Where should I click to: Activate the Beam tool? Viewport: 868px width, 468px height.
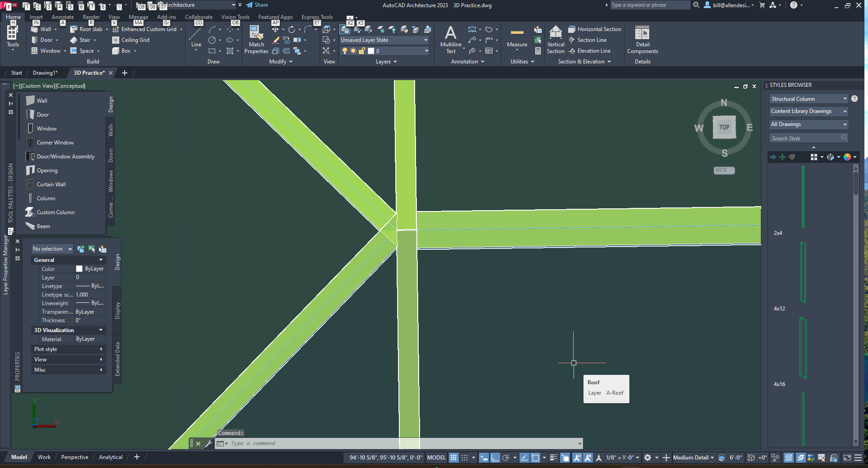(43, 226)
